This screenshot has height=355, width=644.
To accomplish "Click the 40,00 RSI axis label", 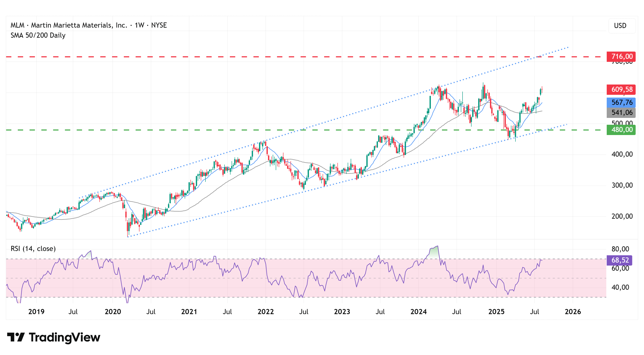I will 620,287.
